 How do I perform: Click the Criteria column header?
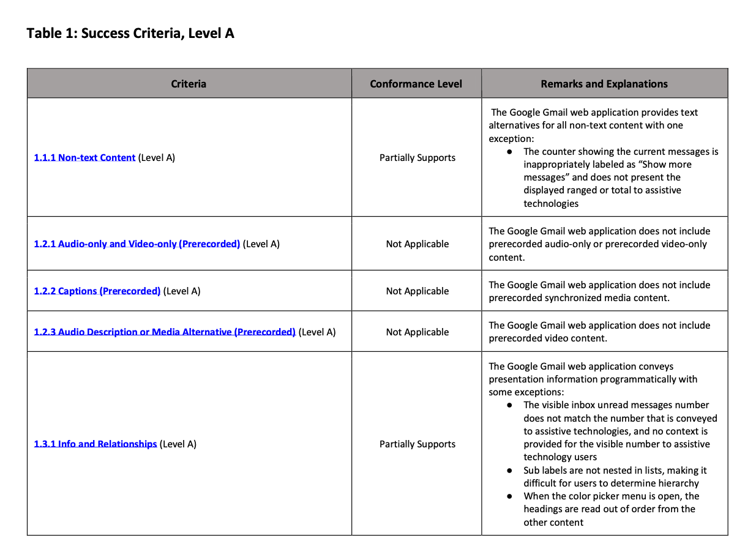coord(189,84)
